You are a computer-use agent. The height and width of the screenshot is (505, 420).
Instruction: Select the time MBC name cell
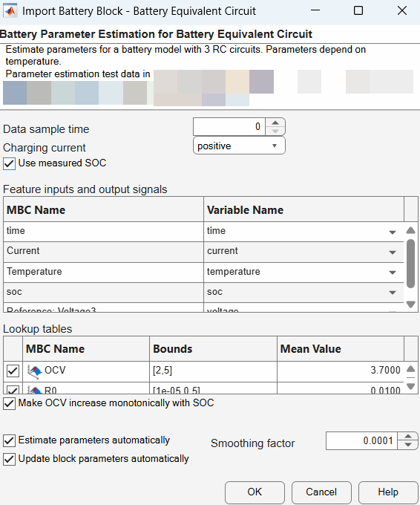[103, 232]
